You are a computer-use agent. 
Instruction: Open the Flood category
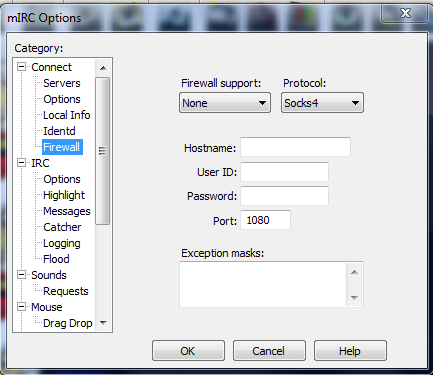pyautogui.click(x=56, y=259)
